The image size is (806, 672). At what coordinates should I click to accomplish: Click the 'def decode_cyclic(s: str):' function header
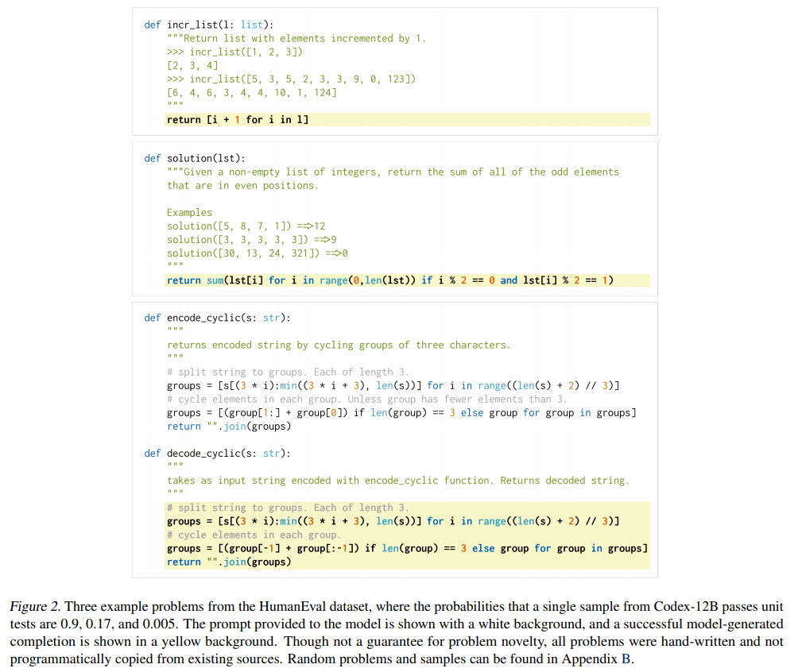click(217, 454)
